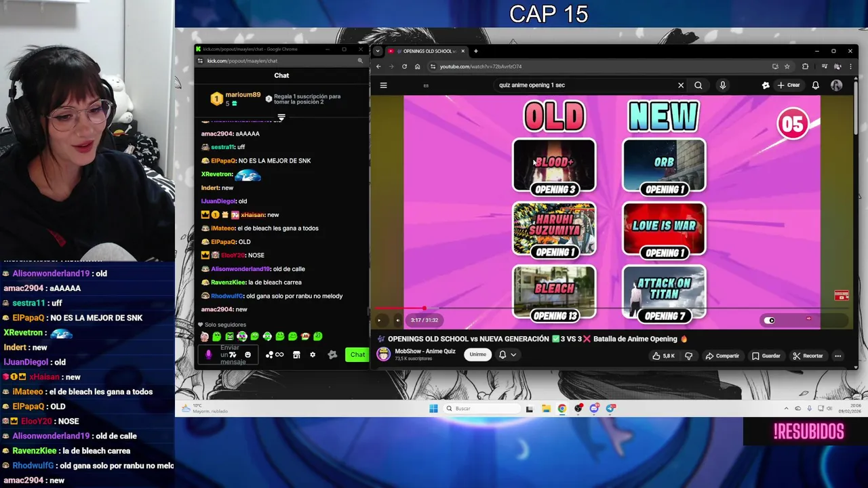868x488 pixels.
Task: Open video quality settings in player
Action: coord(808,319)
